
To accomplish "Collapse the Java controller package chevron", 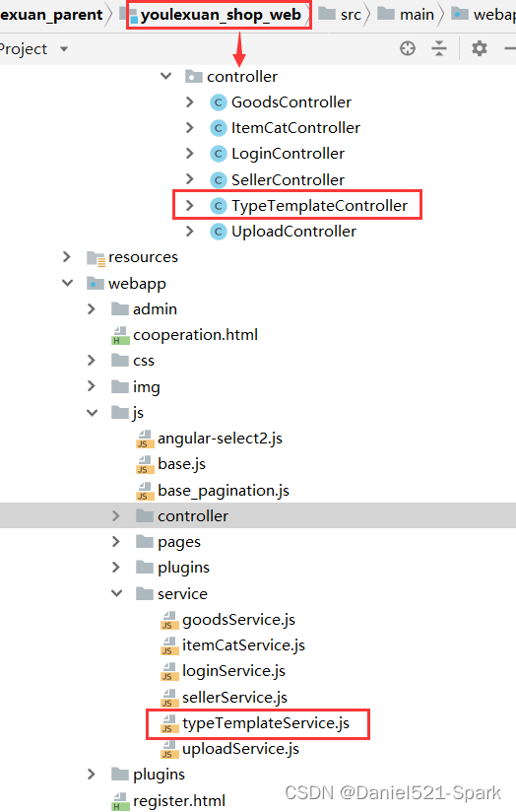I will 166,76.
